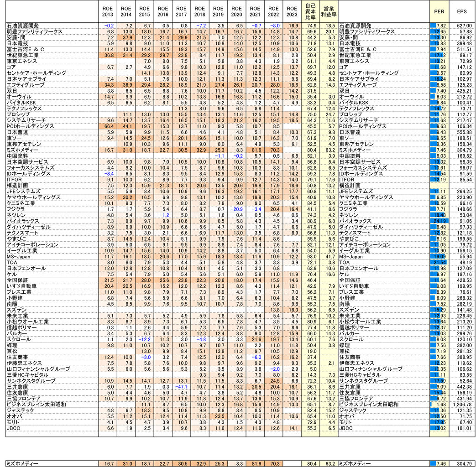Click 営業利益率 value 24.7 for プロシップ
Image resolution: width=476 pixels, height=467 pixels.
(330, 115)
